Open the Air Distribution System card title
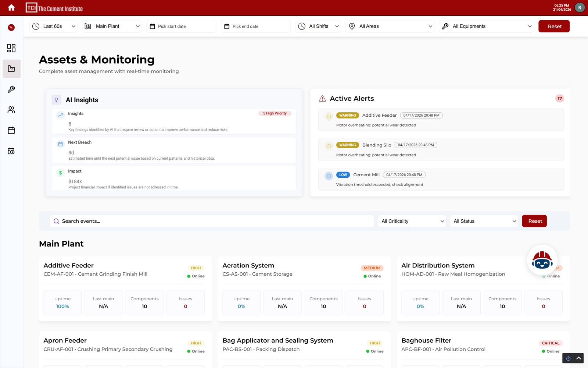The image size is (588, 368). click(x=438, y=265)
